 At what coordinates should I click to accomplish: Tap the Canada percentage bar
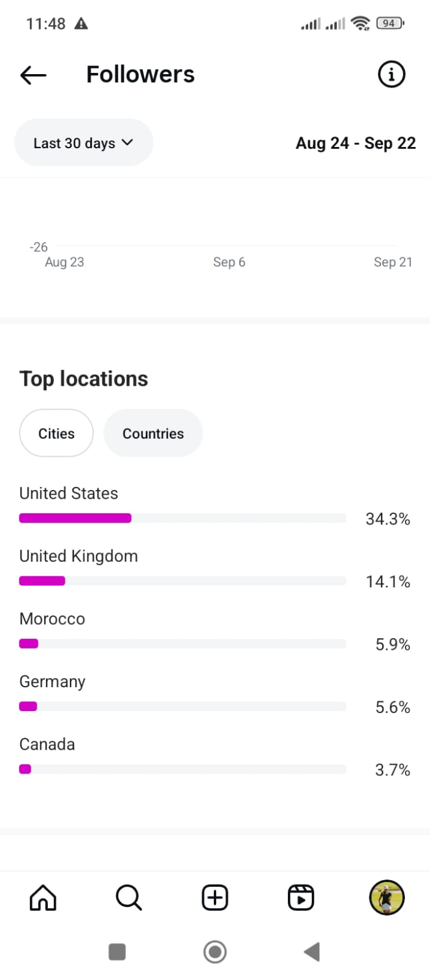(x=183, y=769)
